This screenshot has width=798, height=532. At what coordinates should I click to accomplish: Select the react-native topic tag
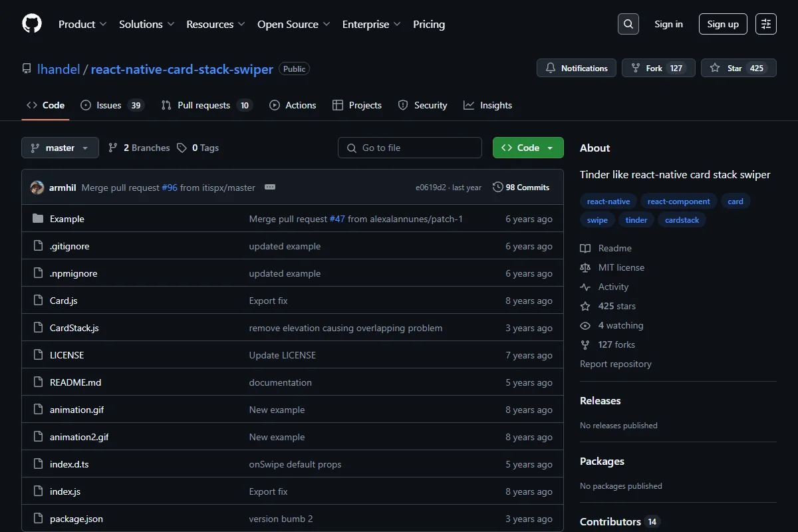[608, 201]
